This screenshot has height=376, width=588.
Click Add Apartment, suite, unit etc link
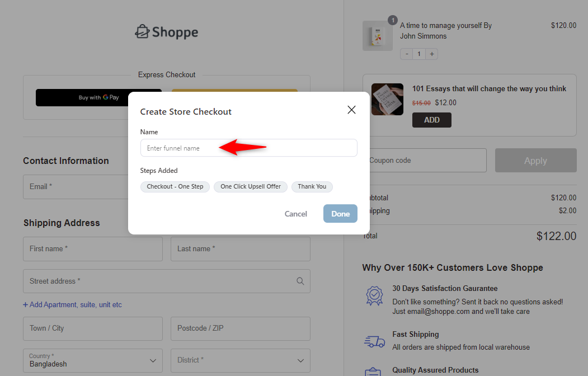point(72,305)
